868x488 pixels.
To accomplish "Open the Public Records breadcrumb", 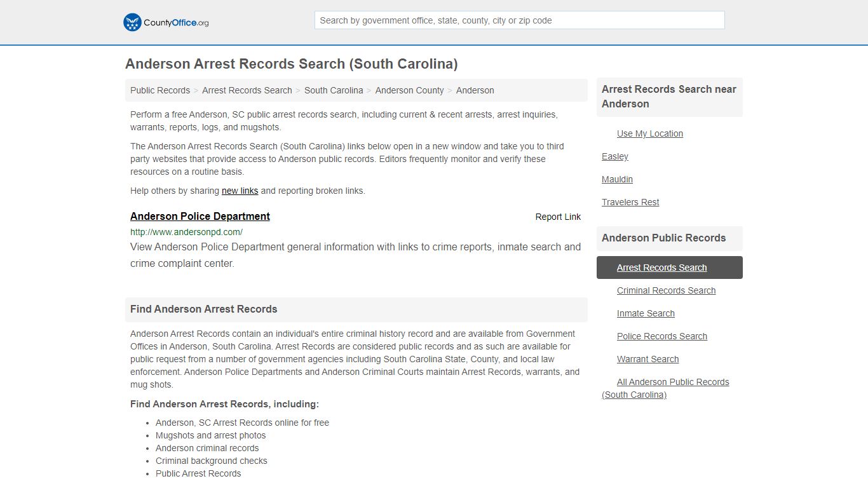I will [160, 90].
